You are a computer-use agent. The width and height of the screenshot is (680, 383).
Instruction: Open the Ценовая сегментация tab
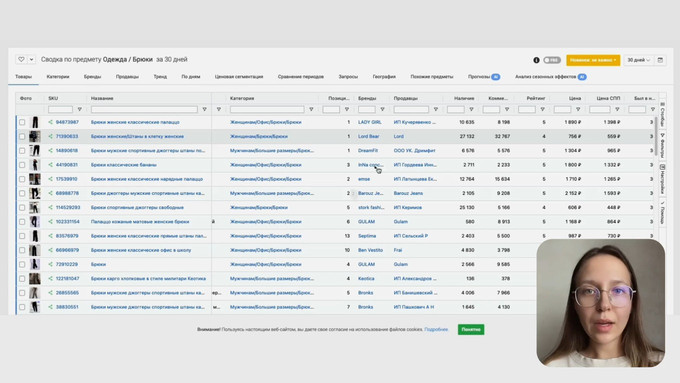click(239, 77)
